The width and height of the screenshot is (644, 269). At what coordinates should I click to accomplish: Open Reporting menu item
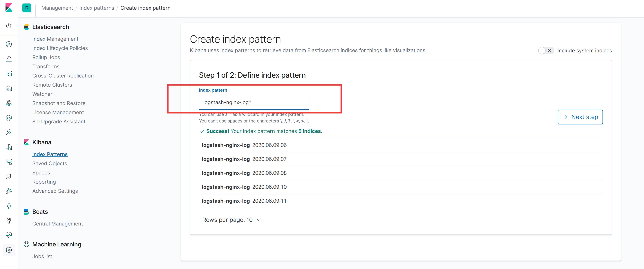click(x=44, y=182)
